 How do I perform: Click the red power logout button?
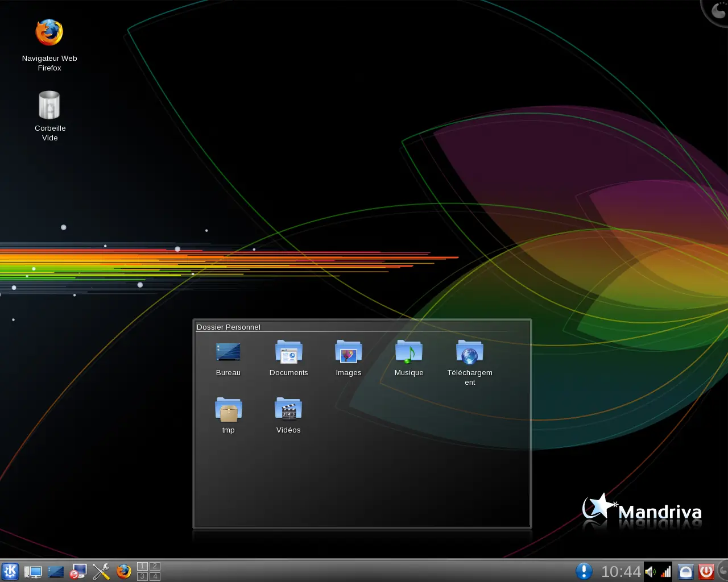point(706,571)
